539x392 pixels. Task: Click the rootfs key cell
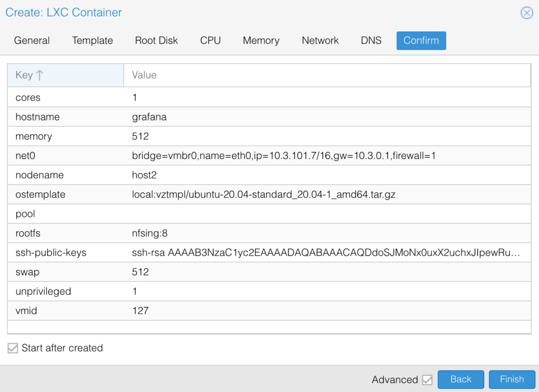(65, 233)
